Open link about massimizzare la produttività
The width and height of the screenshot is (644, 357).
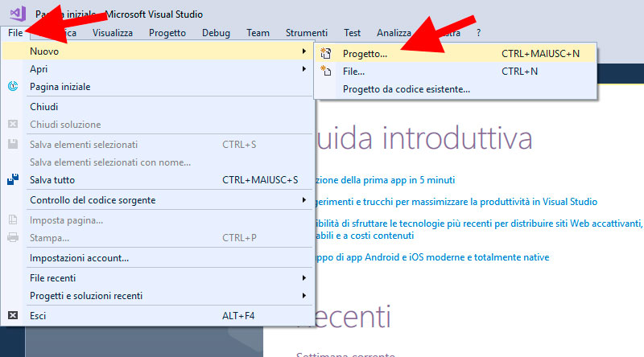coord(456,202)
